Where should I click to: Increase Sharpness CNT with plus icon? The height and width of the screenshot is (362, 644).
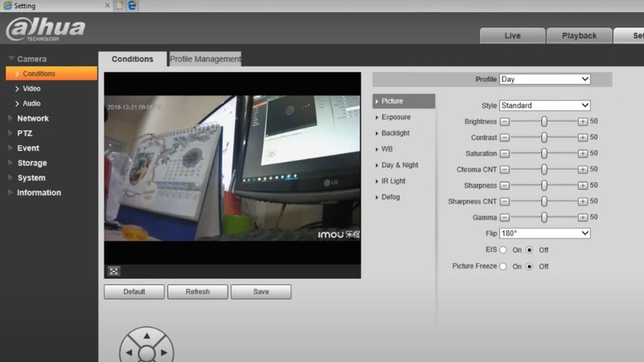tap(582, 202)
